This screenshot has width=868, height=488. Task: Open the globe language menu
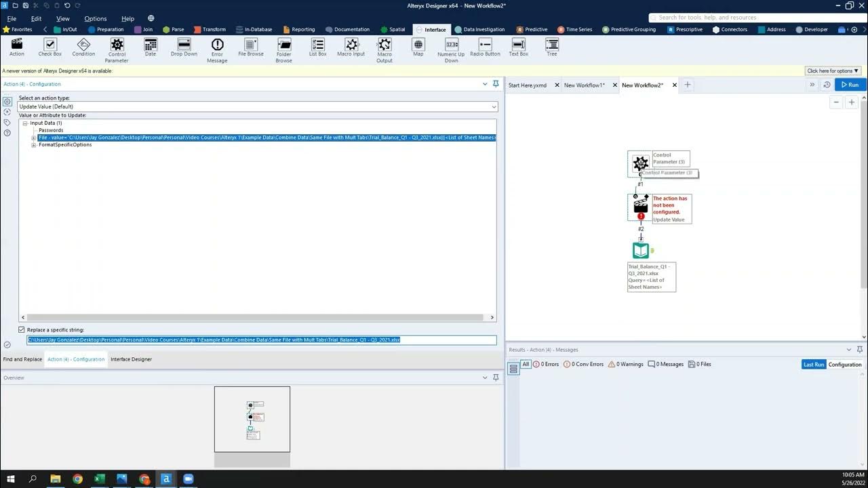click(x=151, y=18)
